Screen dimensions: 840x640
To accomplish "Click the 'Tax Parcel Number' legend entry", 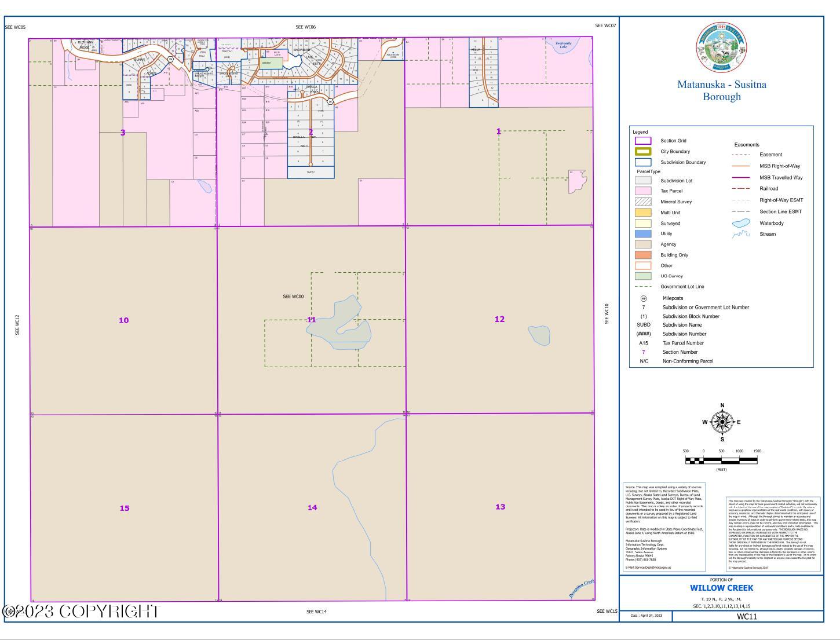I will (x=683, y=343).
